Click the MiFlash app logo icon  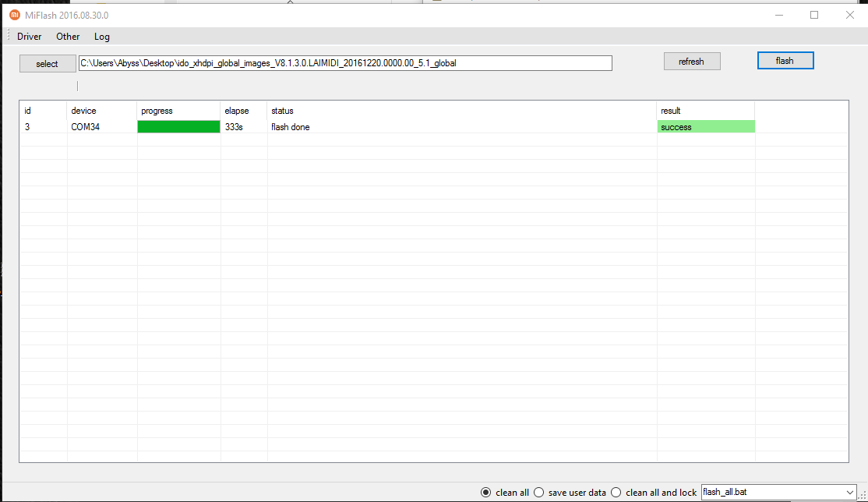15,15
